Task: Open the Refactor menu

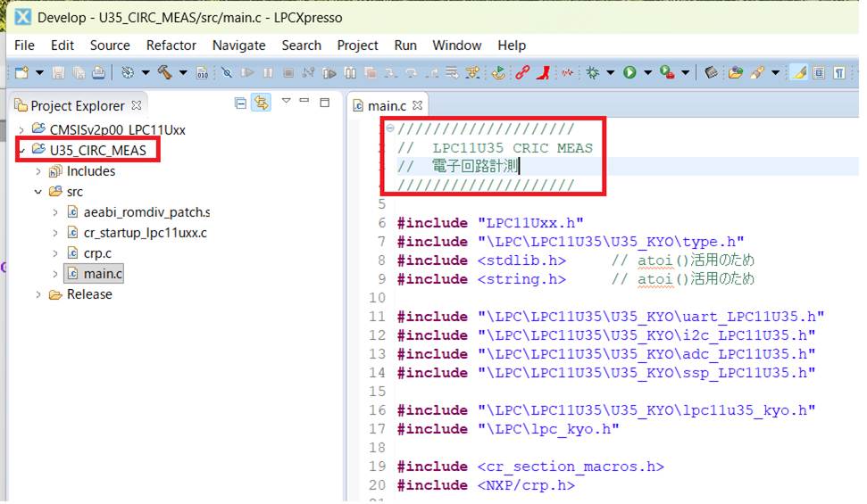Action: [171, 45]
